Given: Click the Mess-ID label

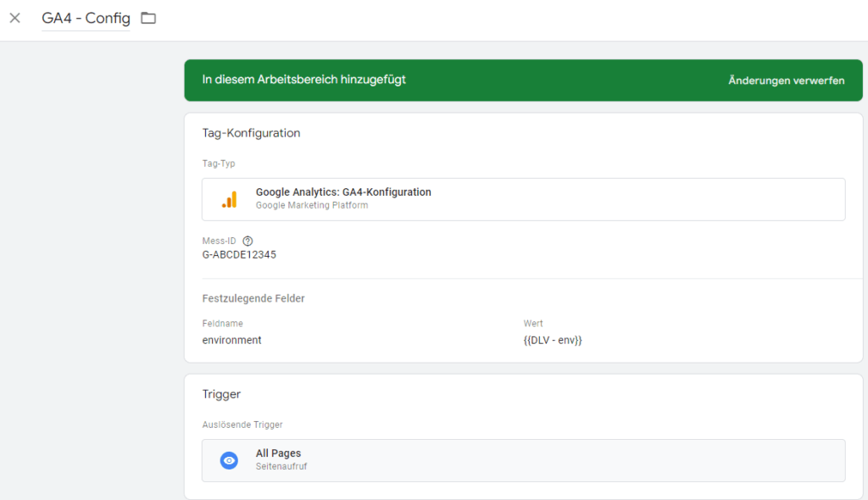Looking at the screenshot, I should click(x=219, y=241).
